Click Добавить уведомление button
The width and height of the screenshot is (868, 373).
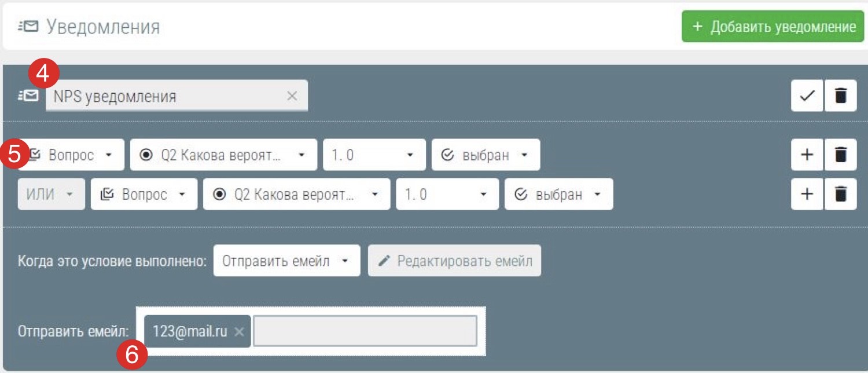[774, 27]
